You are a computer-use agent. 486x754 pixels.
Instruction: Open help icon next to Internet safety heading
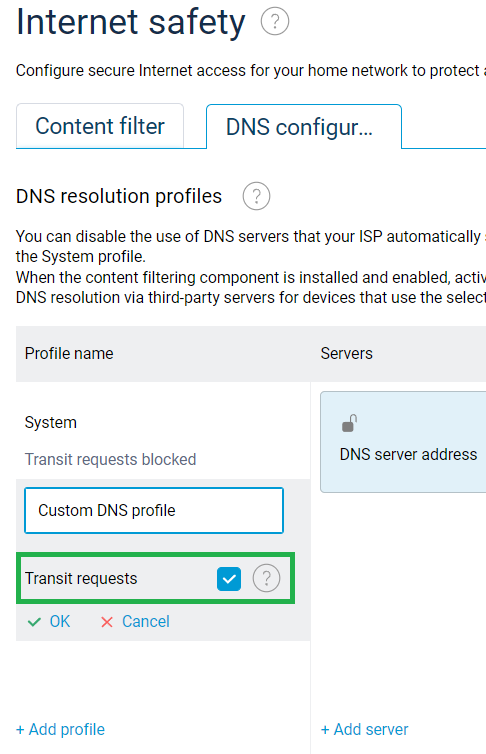click(274, 22)
